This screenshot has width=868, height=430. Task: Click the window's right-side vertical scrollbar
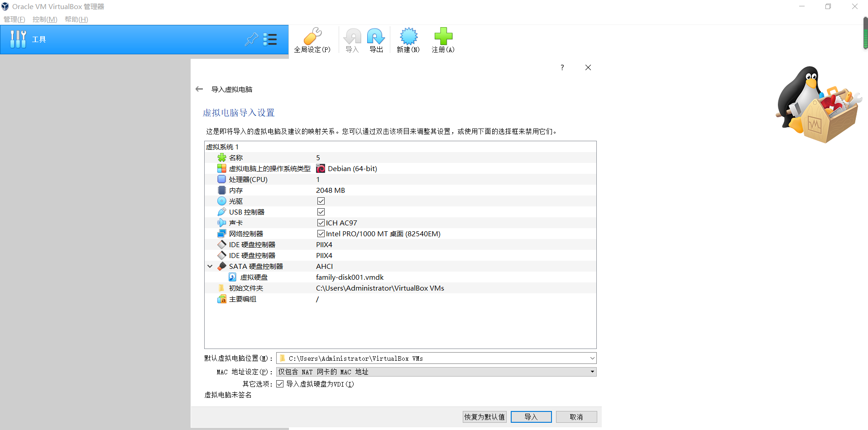pos(865,33)
